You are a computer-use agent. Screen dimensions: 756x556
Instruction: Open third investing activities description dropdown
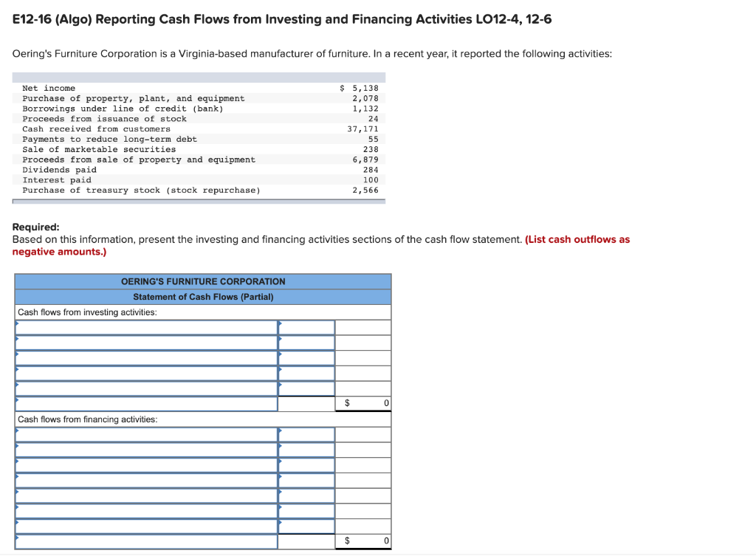click(x=146, y=358)
